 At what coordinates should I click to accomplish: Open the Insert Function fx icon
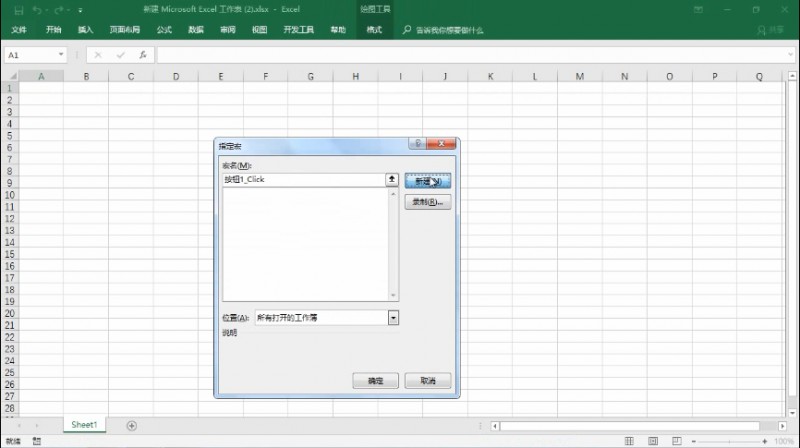click(143, 55)
